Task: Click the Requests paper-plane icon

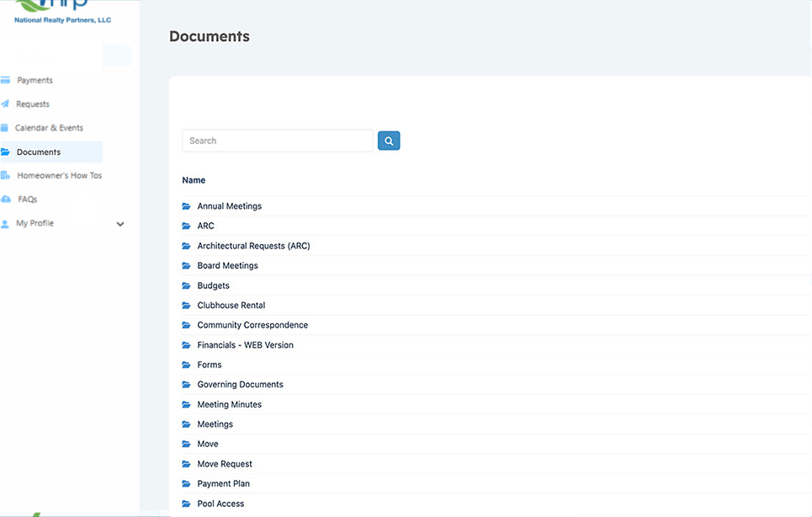Action: [x=8, y=104]
